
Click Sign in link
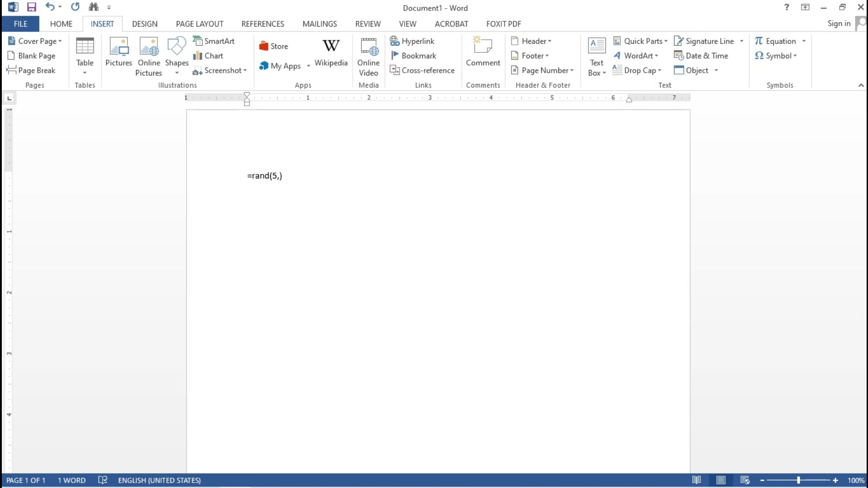pyautogui.click(x=839, y=23)
